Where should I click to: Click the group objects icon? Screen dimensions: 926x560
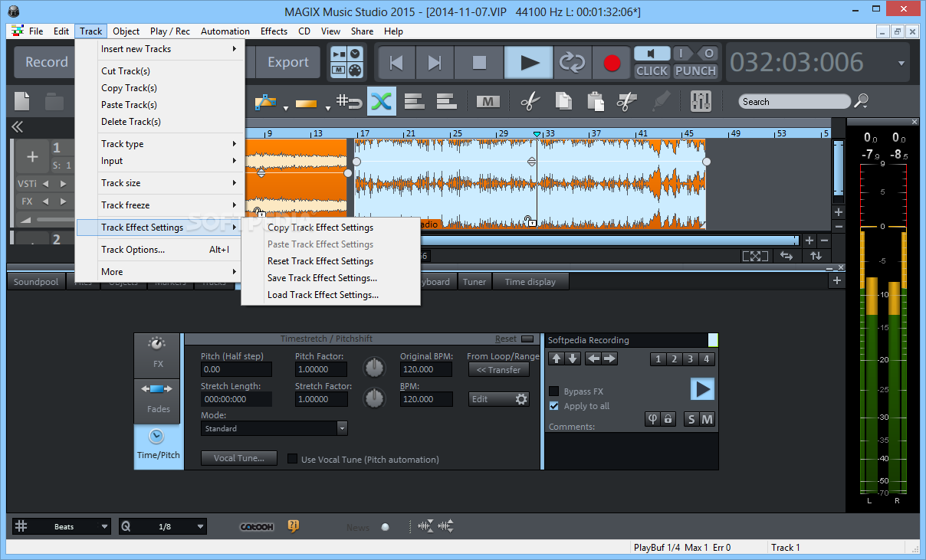pos(415,101)
